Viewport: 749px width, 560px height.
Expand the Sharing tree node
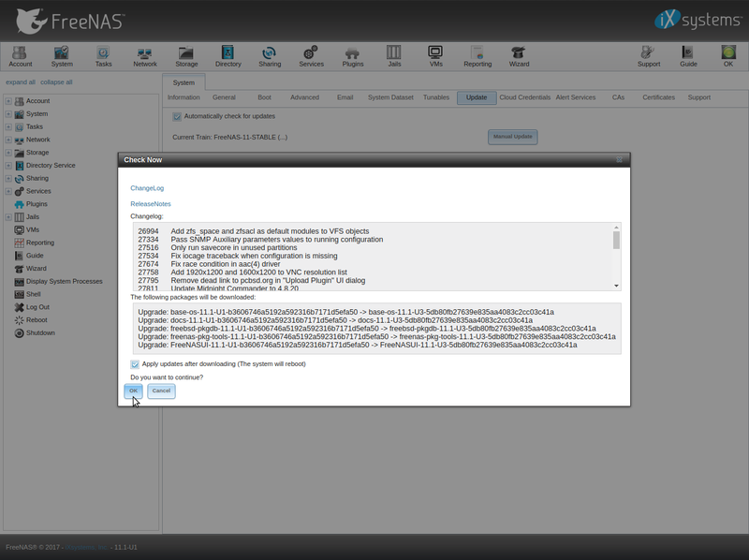point(8,178)
